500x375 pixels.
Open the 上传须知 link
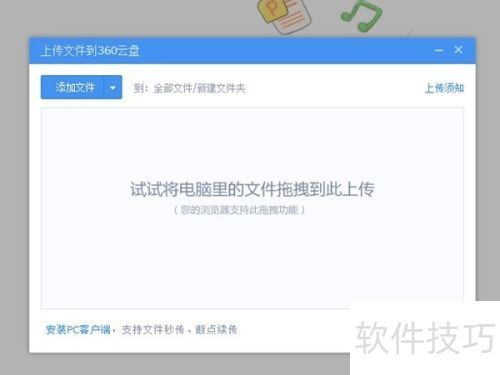[444, 88]
